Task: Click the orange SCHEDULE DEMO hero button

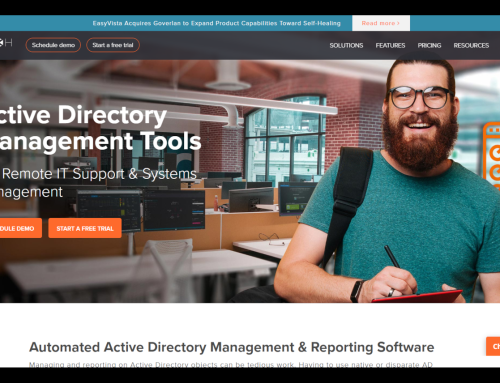Action: (x=21, y=228)
